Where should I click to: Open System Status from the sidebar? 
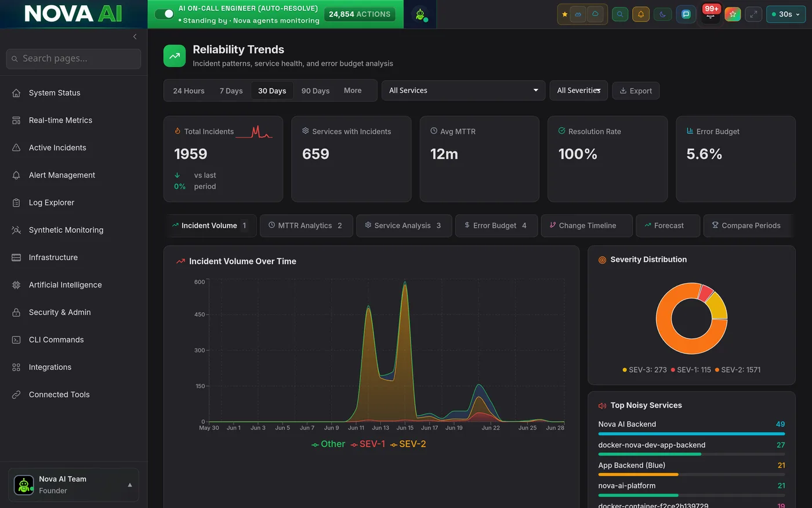pyautogui.click(x=74, y=93)
